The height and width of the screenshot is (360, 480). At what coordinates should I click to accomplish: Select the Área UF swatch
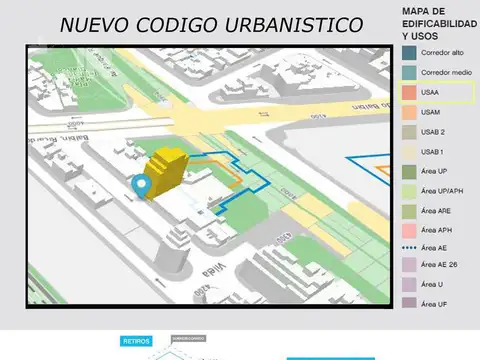point(409,303)
